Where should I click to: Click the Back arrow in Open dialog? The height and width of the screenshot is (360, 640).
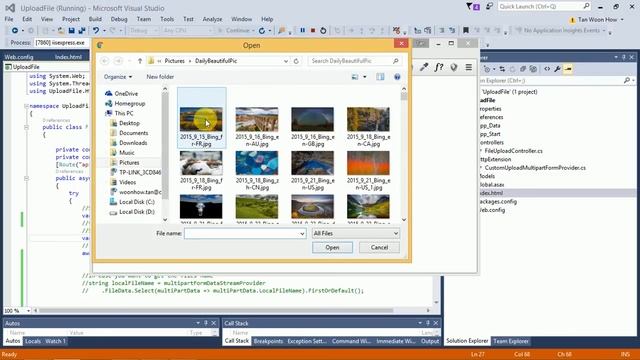(x=104, y=61)
